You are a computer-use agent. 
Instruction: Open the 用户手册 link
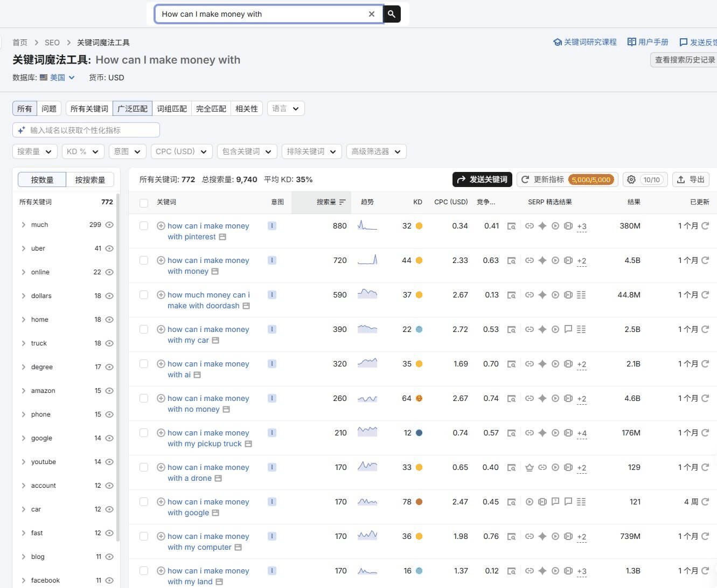(648, 42)
